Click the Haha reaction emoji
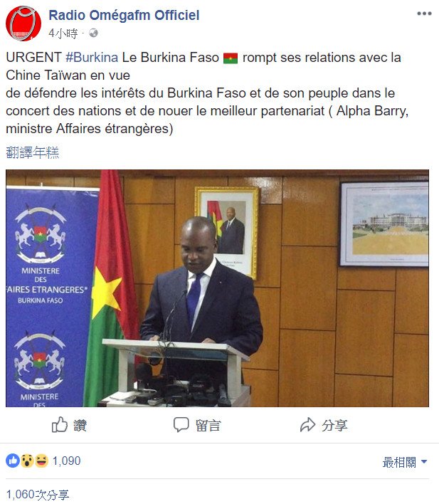The image size is (439, 504). (x=41, y=461)
